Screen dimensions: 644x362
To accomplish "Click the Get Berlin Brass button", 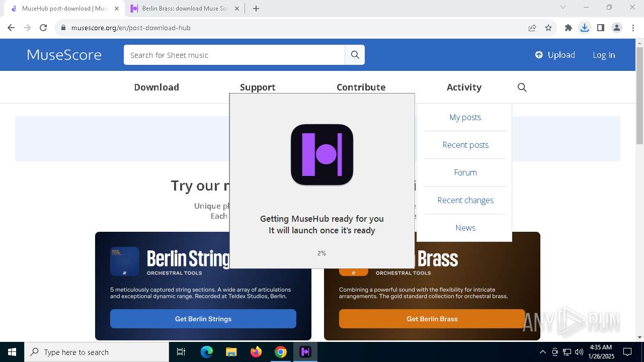I will (x=432, y=319).
